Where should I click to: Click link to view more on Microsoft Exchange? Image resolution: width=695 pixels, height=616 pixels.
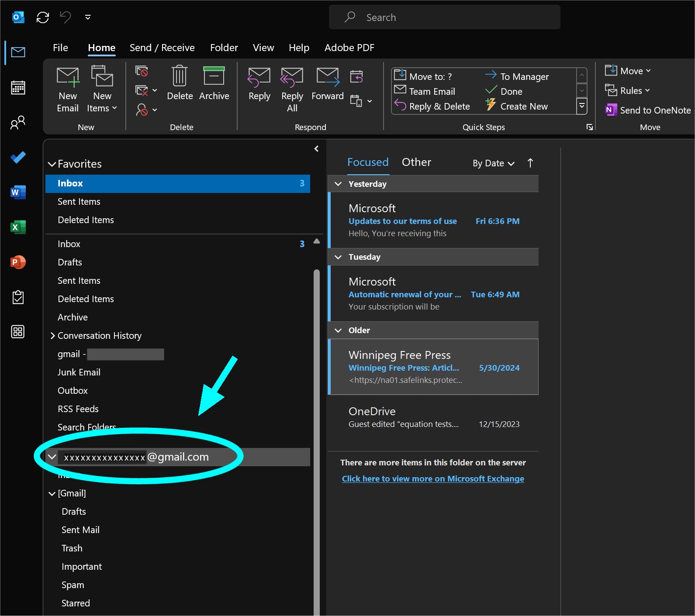[432, 478]
